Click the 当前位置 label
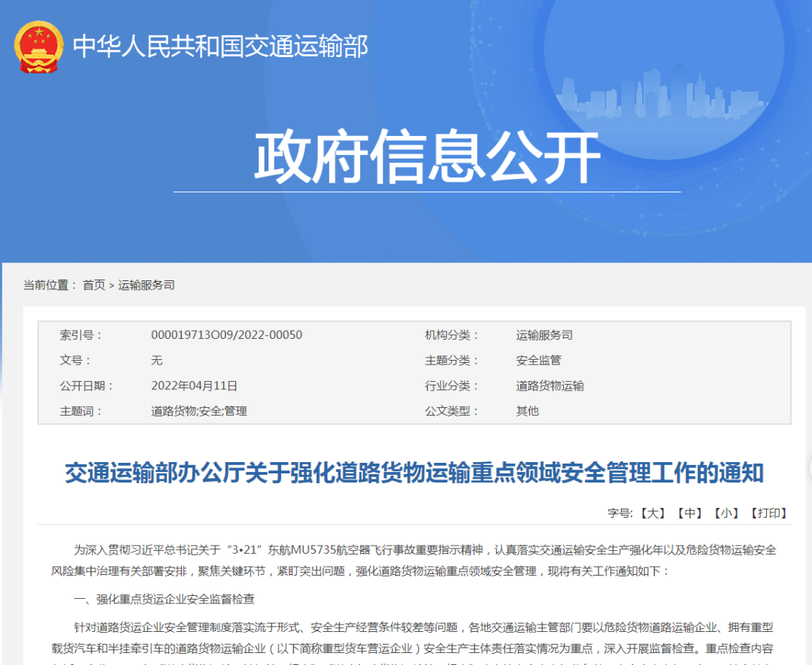The height and width of the screenshot is (665, 812). point(50,285)
